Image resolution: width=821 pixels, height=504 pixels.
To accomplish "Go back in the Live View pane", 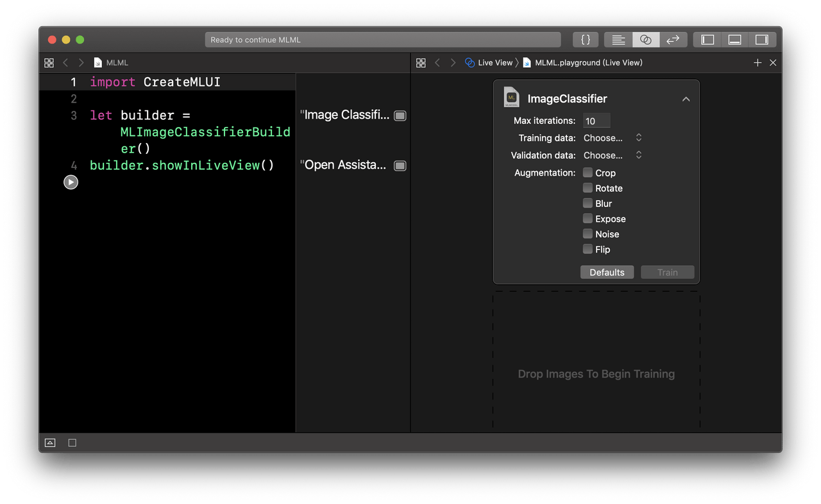I will tap(437, 63).
